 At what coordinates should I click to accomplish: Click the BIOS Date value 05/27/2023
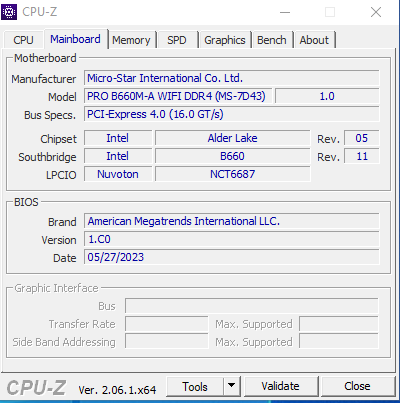[231, 257]
